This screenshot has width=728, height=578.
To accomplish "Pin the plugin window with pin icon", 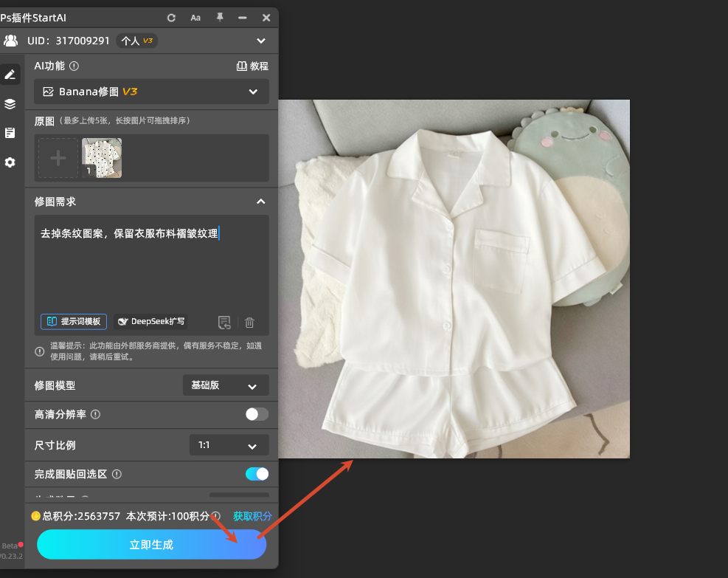I will (x=220, y=18).
